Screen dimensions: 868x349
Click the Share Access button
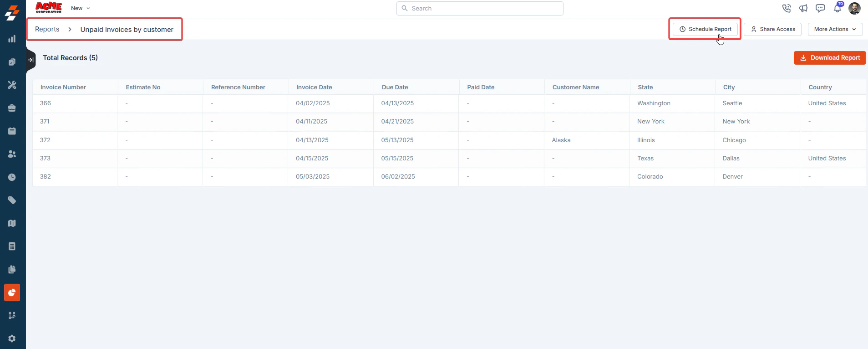pos(772,29)
